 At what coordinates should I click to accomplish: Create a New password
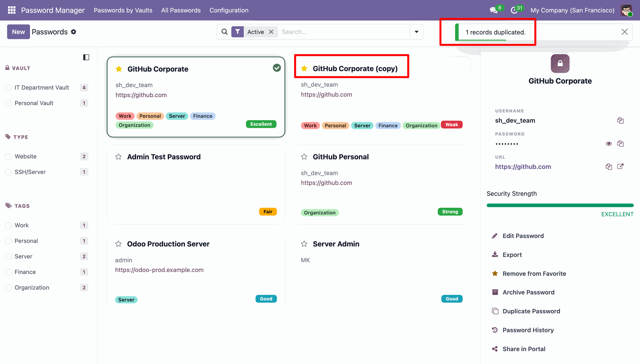tap(18, 32)
